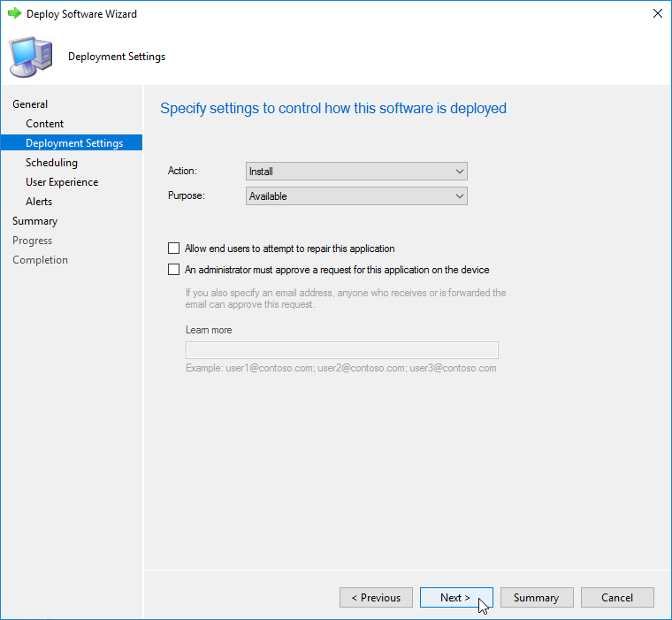This screenshot has width=672, height=620.
Task: Expand the Purpose dropdown set to Available
Action: click(356, 196)
